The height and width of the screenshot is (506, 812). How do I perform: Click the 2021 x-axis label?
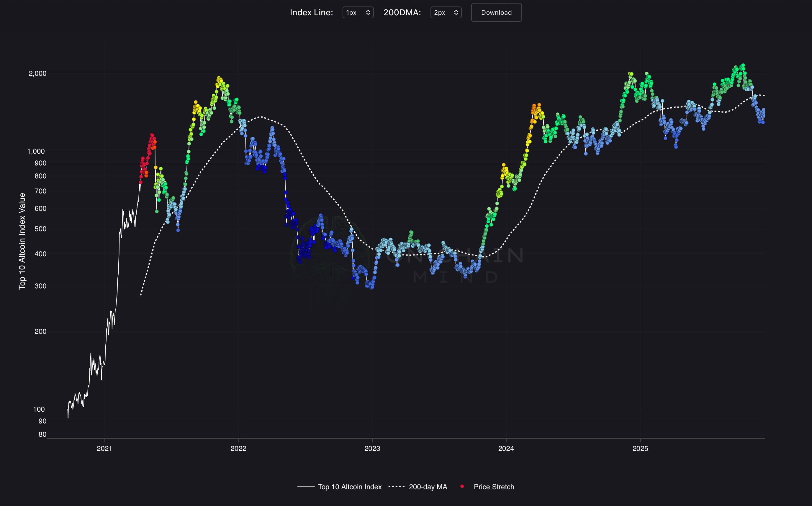104,448
